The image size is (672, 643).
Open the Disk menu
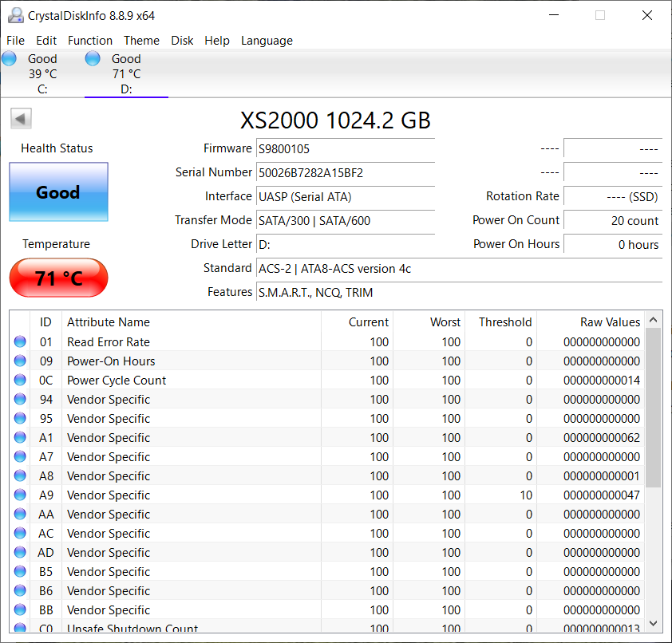[182, 41]
